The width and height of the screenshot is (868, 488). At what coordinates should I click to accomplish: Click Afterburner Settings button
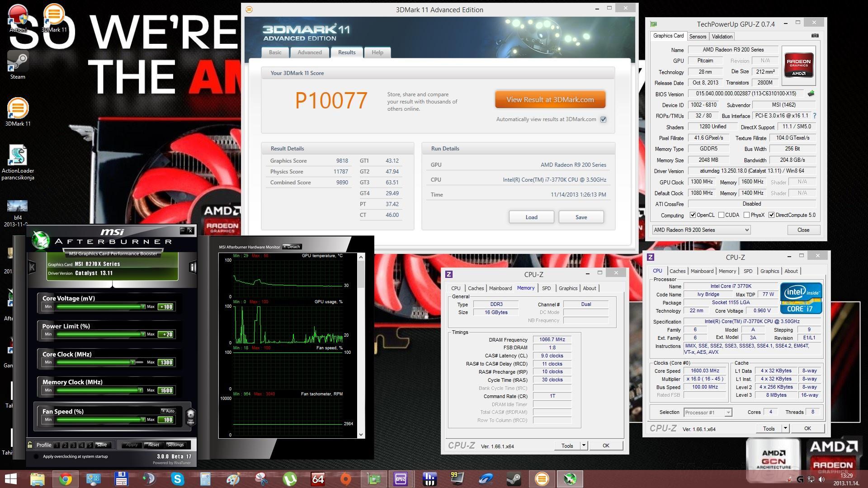(x=175, y=445)
